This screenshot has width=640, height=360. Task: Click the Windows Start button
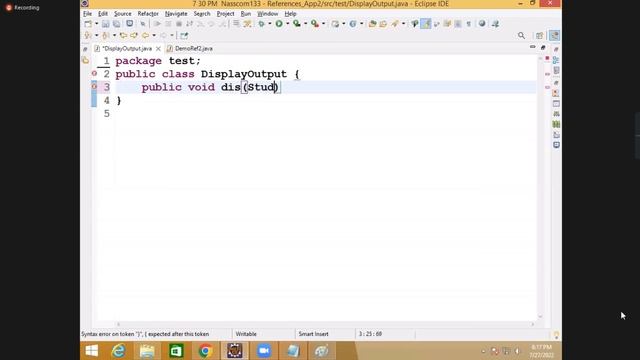tap(91, 351)
